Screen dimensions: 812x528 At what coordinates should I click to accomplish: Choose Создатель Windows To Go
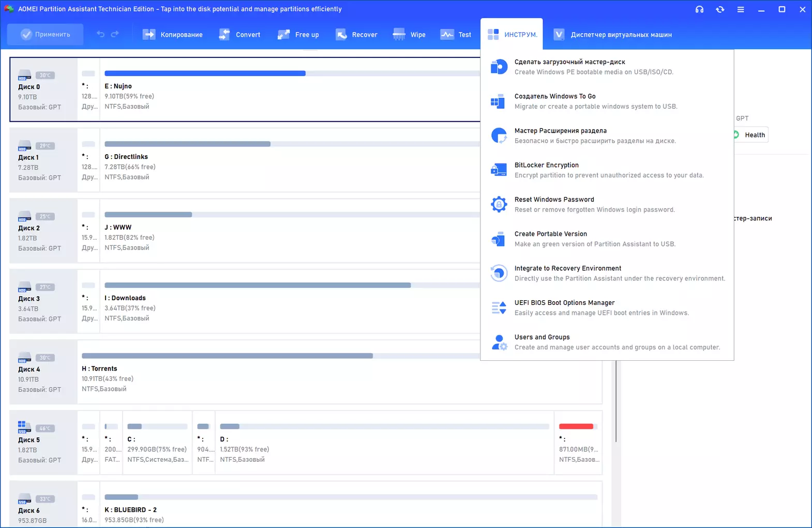pos(607,101)
